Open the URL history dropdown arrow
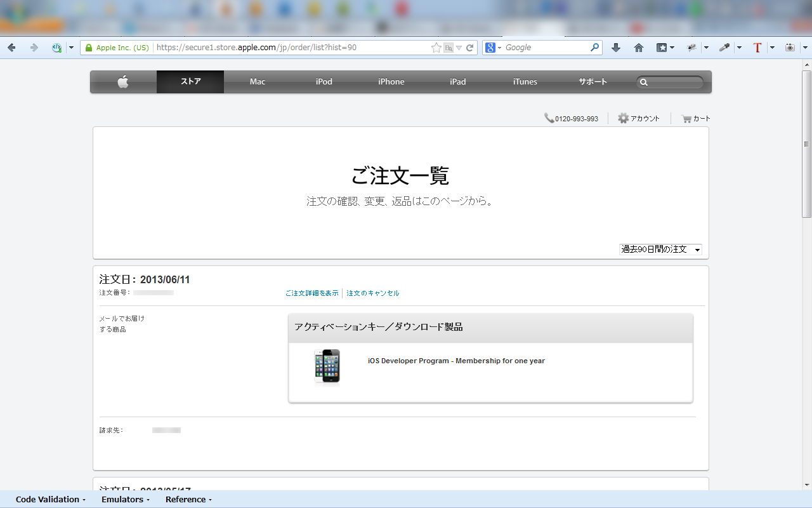The width and height of the screenshot is (812, 508). [x=459, y=48]
